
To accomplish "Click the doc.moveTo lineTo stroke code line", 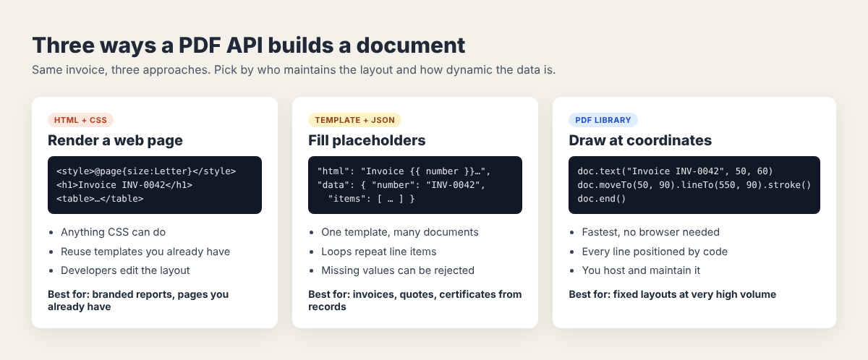I will (694, 185).
